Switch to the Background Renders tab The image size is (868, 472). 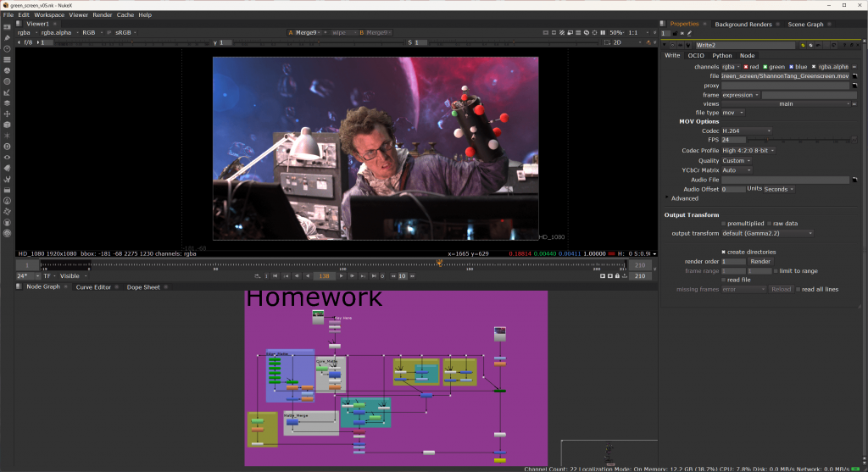pyautogui.click(x=743, y=25)
